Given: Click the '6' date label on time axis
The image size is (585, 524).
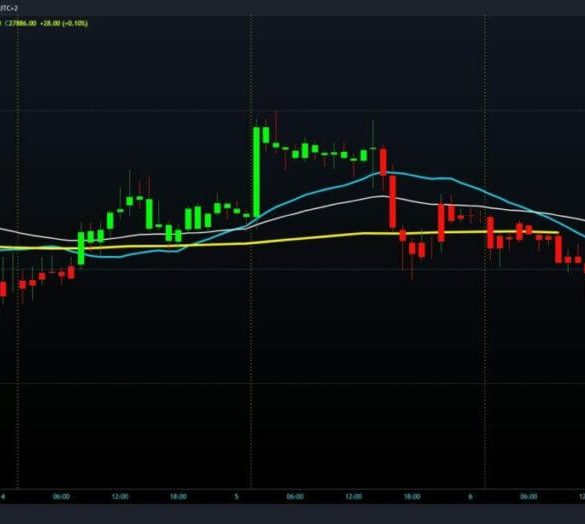Looking at the screenshot, I should point(470,496).
